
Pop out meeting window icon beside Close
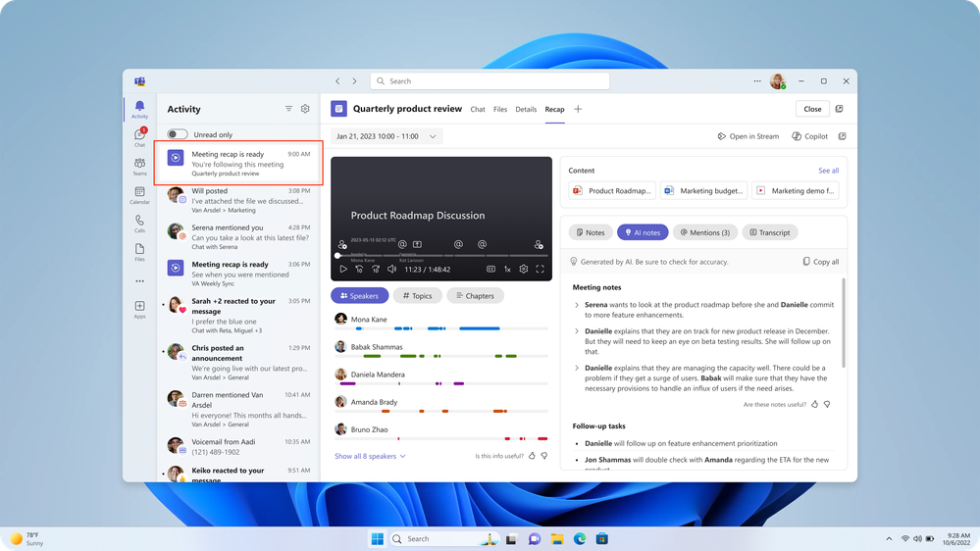[840, 109]
